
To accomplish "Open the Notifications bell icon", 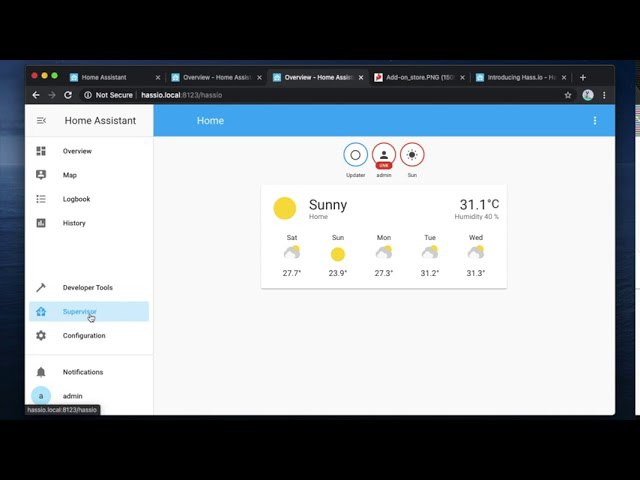I will coord(41,372).
